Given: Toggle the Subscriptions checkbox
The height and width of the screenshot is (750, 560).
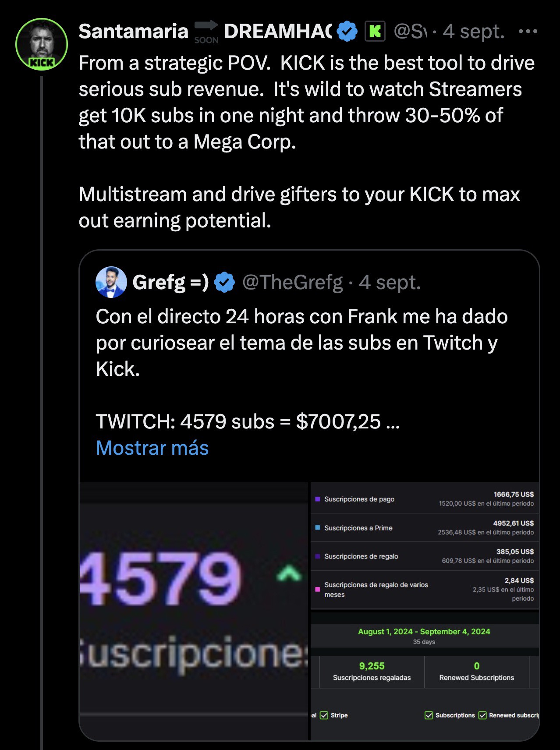Looking at the screenshot, I should coord(429,715).
